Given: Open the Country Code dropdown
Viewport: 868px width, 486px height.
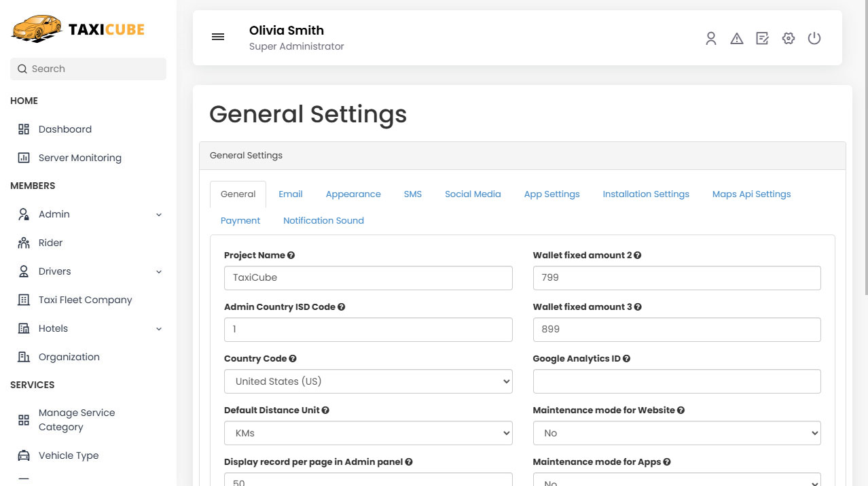Looking at the screenshot, I should pos(368,381).
